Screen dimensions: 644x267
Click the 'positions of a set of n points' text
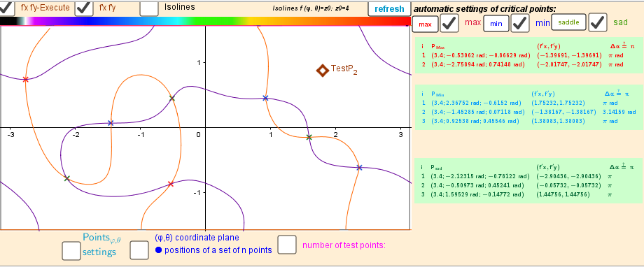point(218,250)
